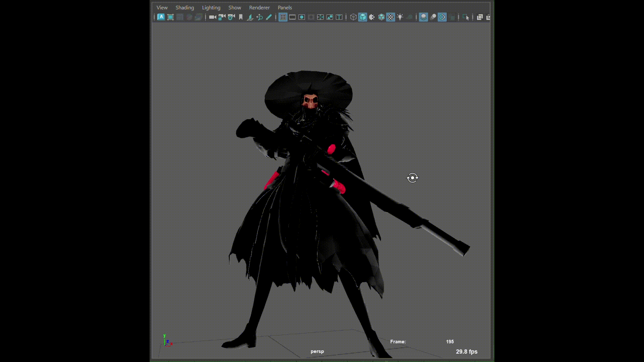Screen dimensions: 644x362
Task: Toggle the resolution gate display
Action: pyautogui.click(x=302, y=17)
